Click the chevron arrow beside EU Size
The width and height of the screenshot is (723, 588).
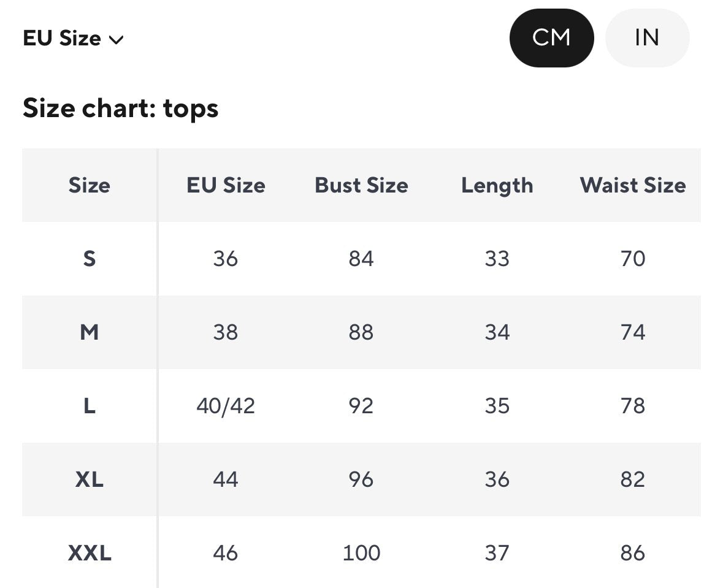(x=116, y=40)
